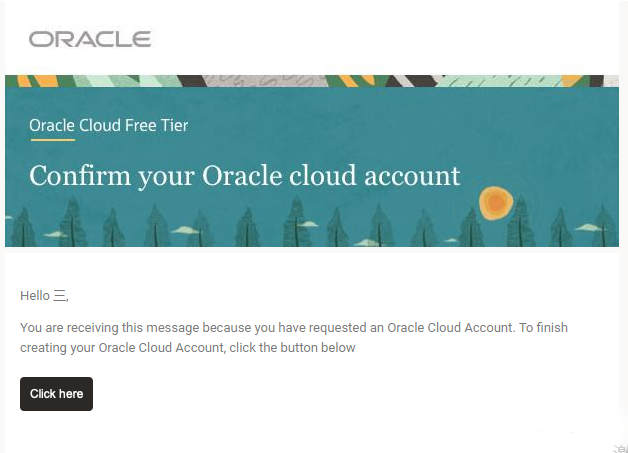Click the word "account" in banner headline
This screenshot has height=453, width=628.
coord(413,177)
